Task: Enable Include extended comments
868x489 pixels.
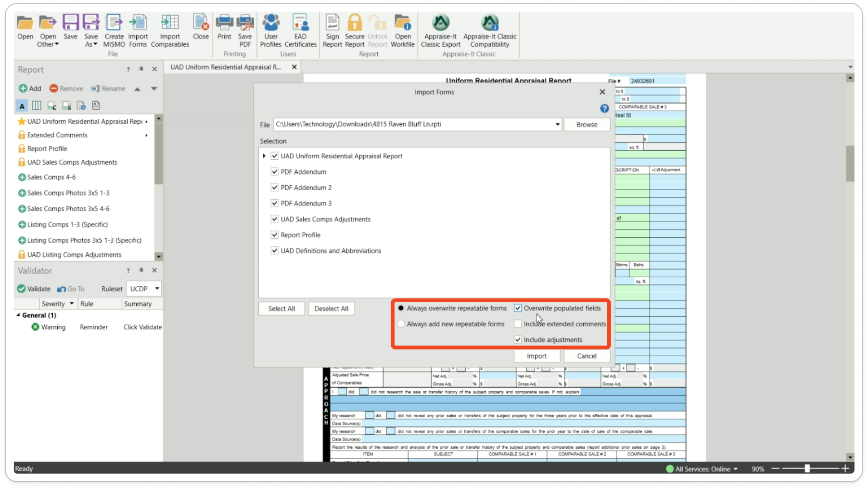Action: click(x=518, y=324)
